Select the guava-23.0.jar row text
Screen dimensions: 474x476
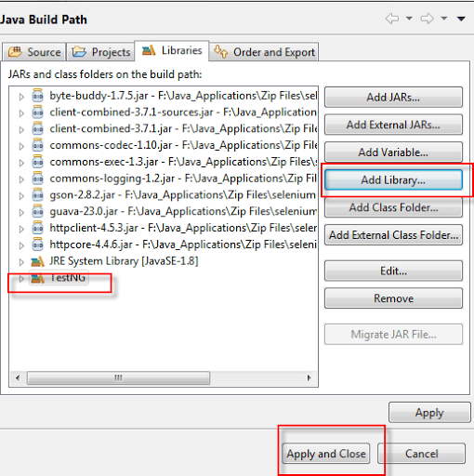[x=183, y=211]
